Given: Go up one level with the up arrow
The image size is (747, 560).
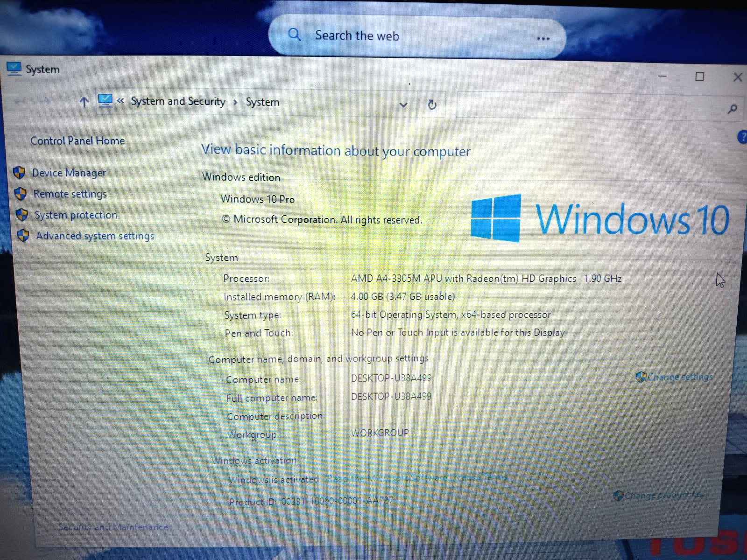Looking at the screenshot, I should 84,102.
